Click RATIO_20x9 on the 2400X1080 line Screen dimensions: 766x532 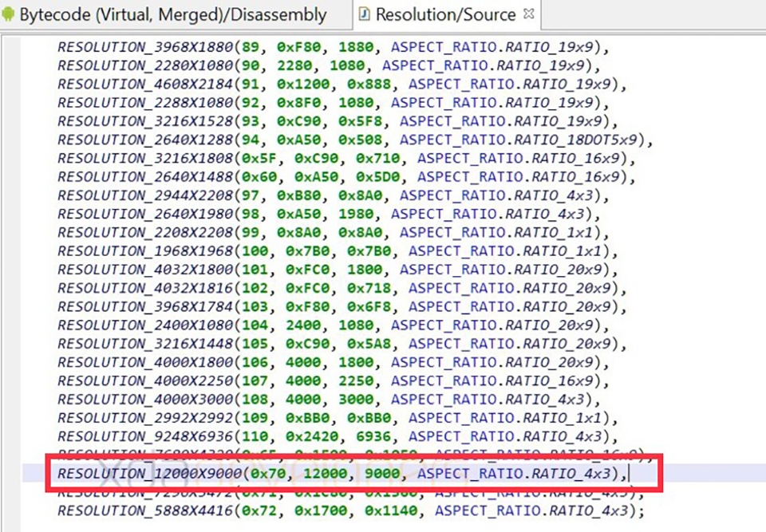pyautogui.click(x=550, y=326)
